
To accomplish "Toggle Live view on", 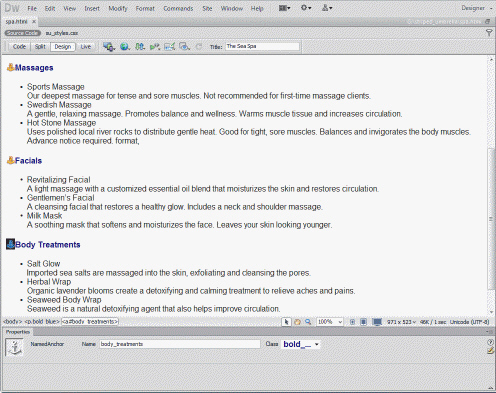I will coord(86,47).
